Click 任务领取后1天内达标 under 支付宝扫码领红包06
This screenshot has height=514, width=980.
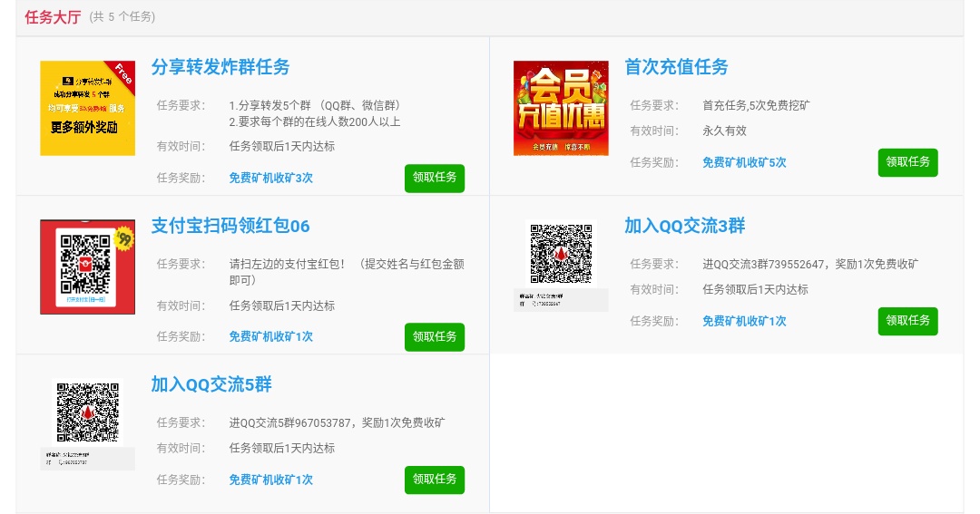tap(282, 306)
